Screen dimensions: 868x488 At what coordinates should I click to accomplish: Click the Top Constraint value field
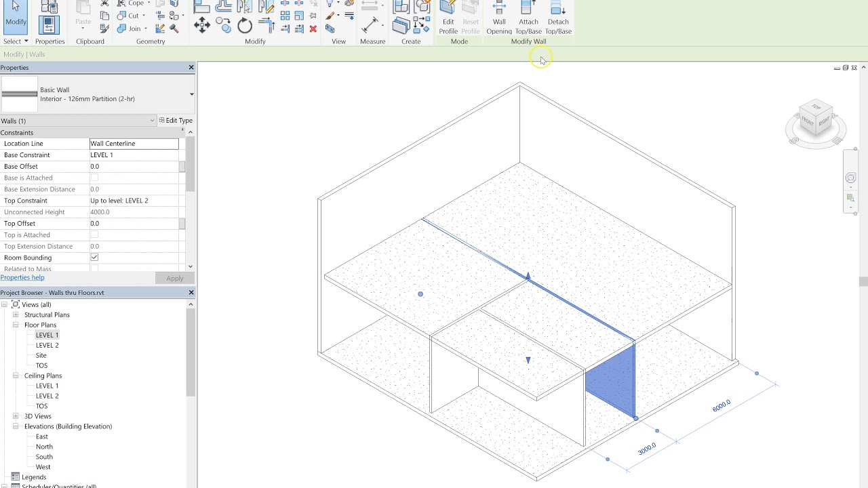(134, 201)
